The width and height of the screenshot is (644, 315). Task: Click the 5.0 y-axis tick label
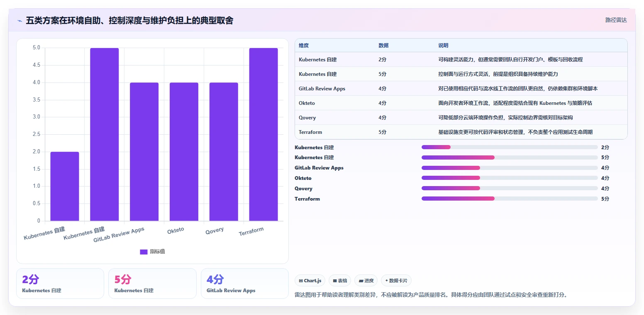click(37, 48)
